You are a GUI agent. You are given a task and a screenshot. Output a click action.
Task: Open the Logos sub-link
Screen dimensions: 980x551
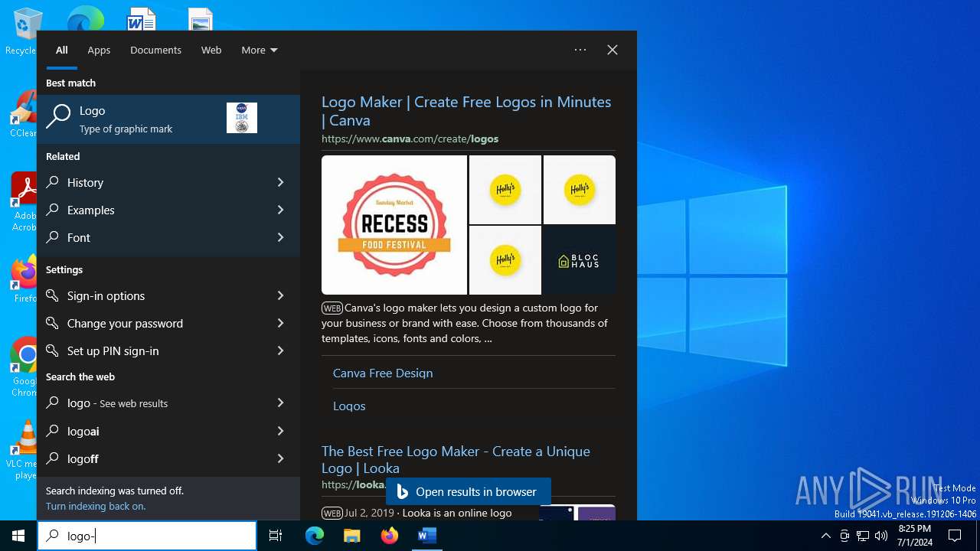tap(349, 406)
